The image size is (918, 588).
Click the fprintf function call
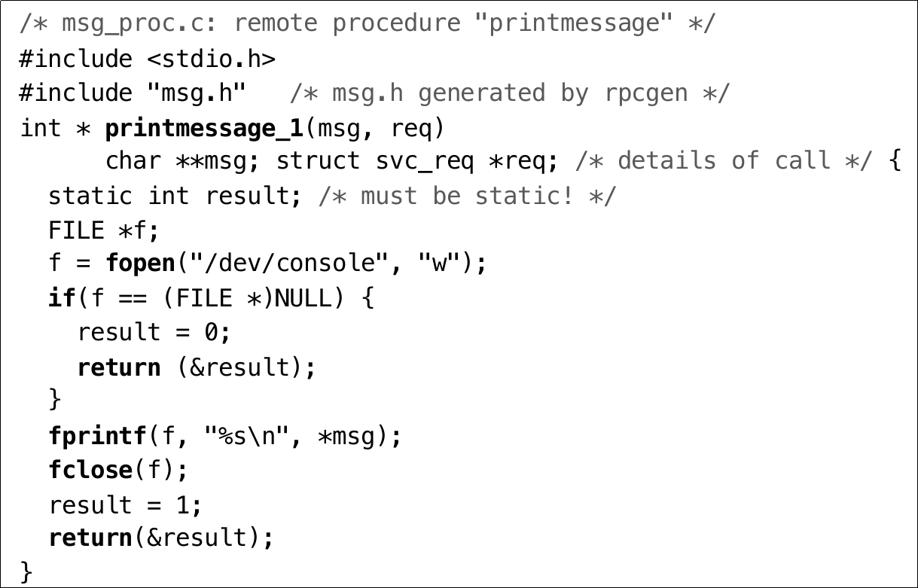(98, 436)
